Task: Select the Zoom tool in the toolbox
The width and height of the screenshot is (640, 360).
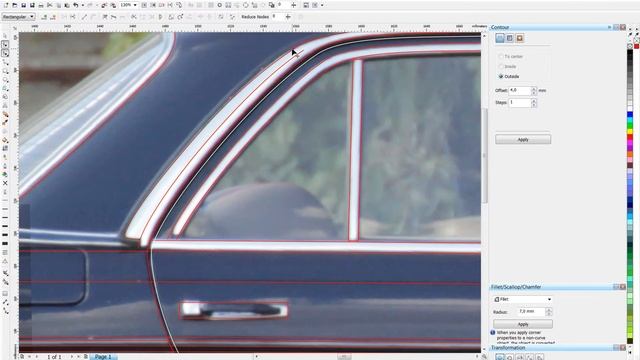Action: (x=5, y=71)
